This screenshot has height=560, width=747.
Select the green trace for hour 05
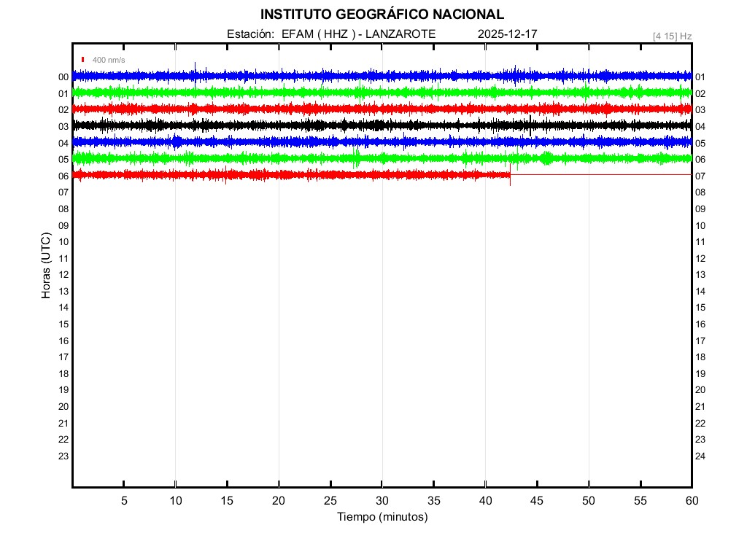[292, 158]
